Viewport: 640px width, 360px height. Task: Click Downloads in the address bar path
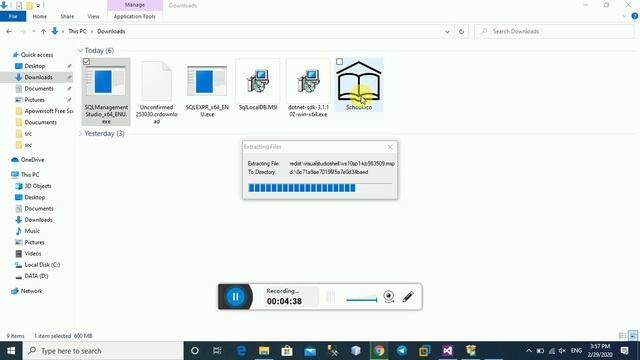coord(111,31)
